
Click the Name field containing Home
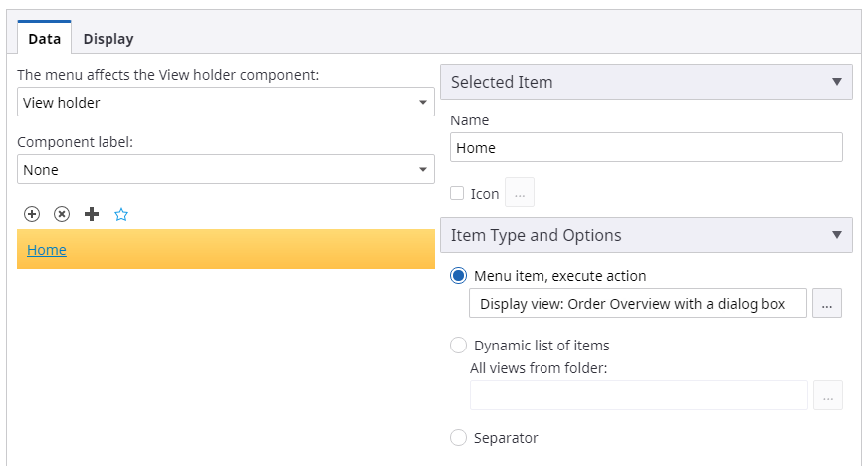tap(646, 148)
